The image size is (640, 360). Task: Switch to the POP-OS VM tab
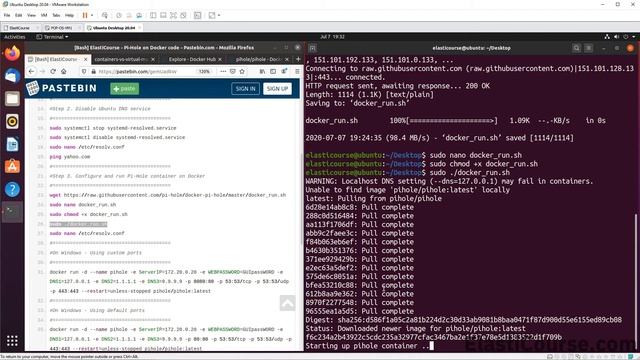coord(61,28)
